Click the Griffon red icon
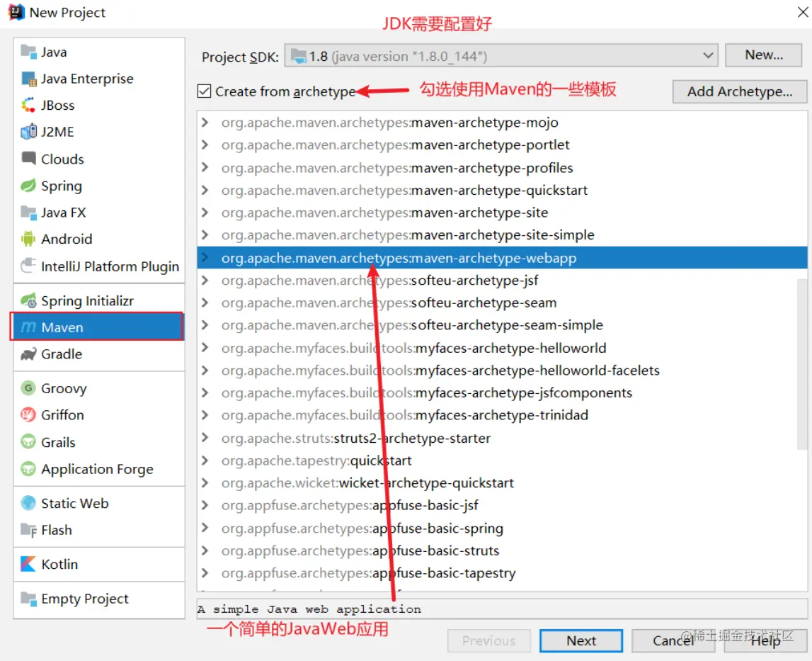812x661 pixels. point(28,414)
